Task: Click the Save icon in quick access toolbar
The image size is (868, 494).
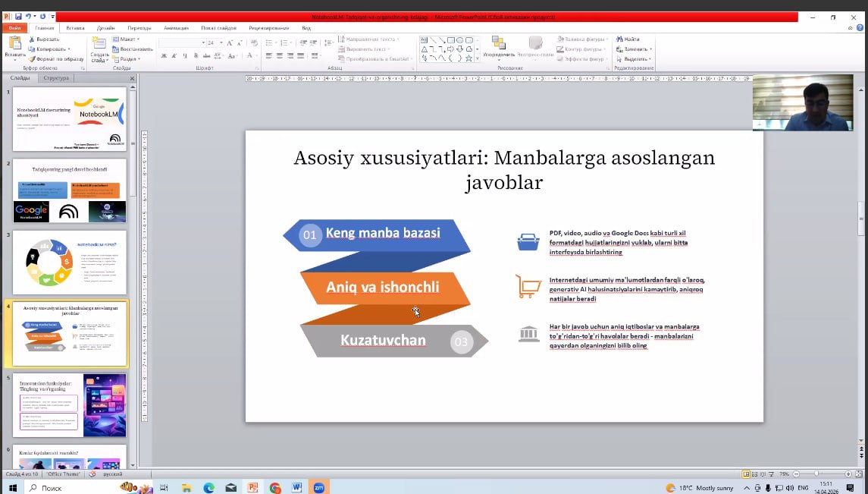Action: coord(17,16)
